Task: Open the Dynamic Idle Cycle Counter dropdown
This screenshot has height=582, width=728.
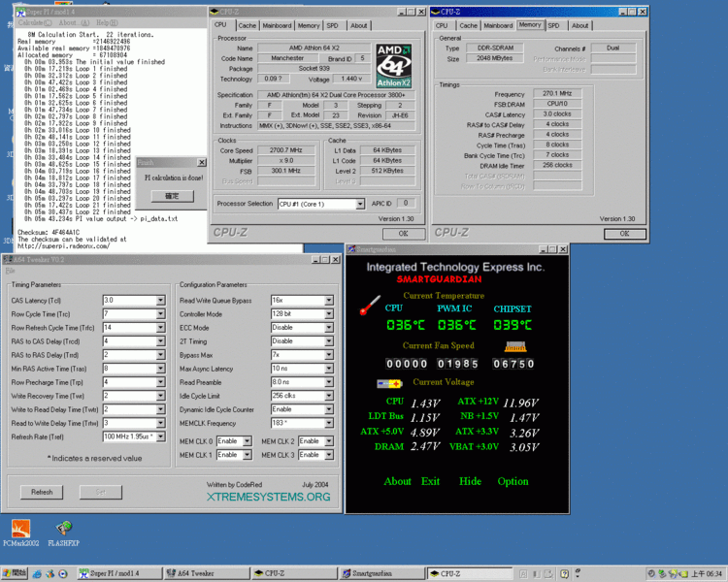Action: pos(329,409)
